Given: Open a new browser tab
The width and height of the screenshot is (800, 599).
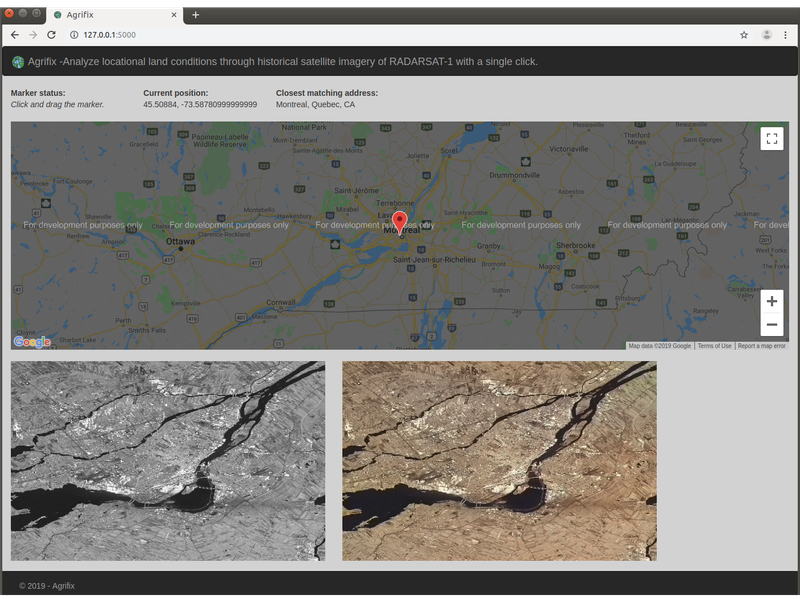Looking at the screenshot, I should tap(196, 15).
